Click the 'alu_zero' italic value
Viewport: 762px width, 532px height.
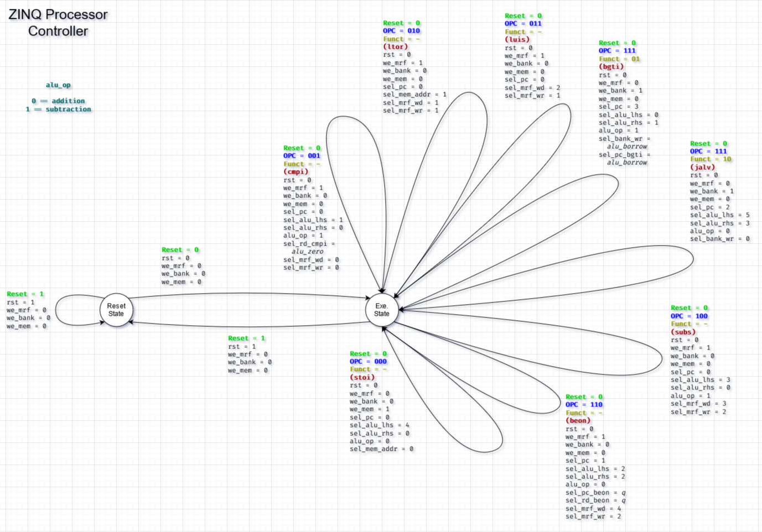(x=308, y=252)
